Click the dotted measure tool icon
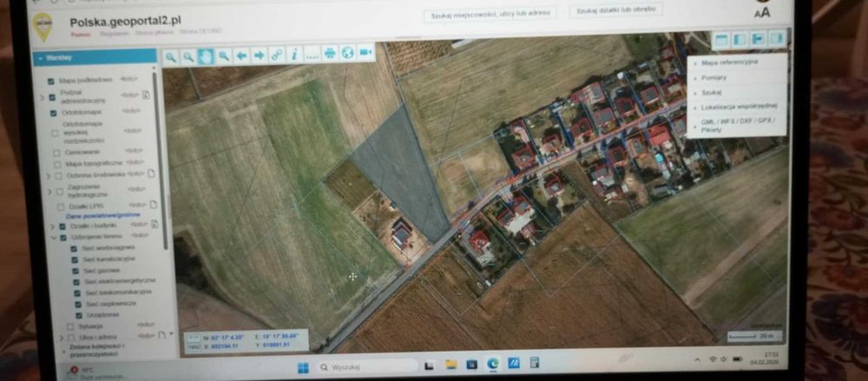 tap(312, 54)
